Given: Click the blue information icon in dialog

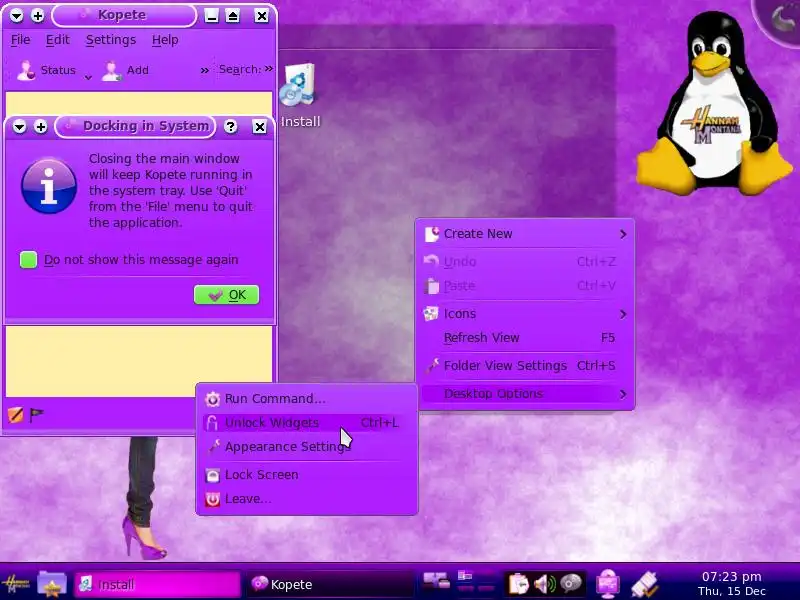Looking at the screenshot, I should pyautogui.click(x=49, y=186).
